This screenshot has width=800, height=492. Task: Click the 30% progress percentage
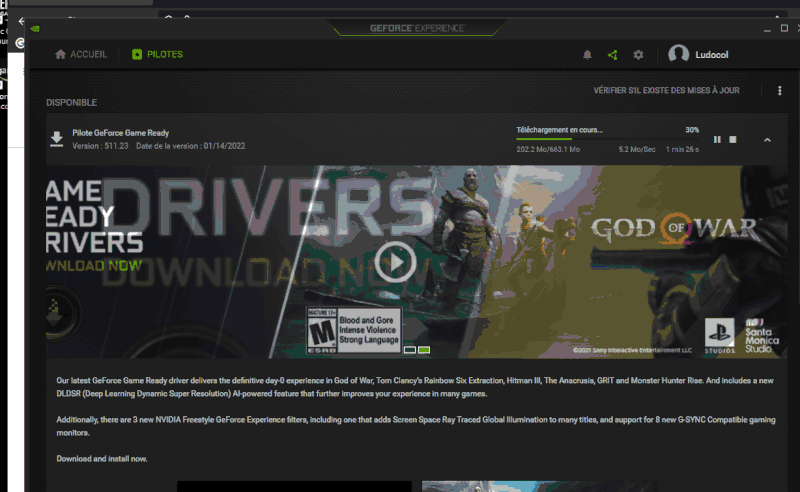coord(692,130)
